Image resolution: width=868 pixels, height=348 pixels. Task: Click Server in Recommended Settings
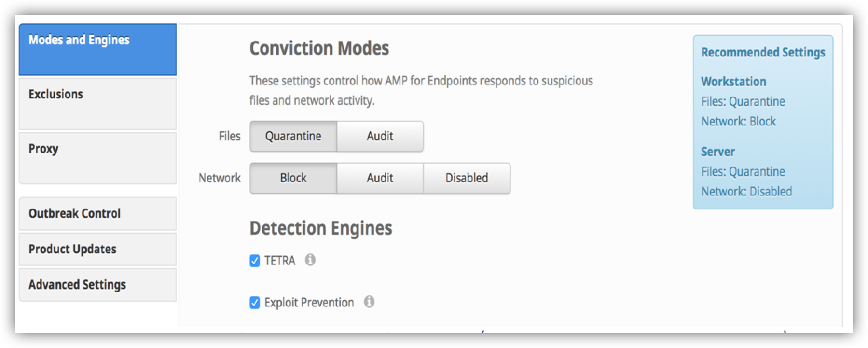[x=717, y=152]
